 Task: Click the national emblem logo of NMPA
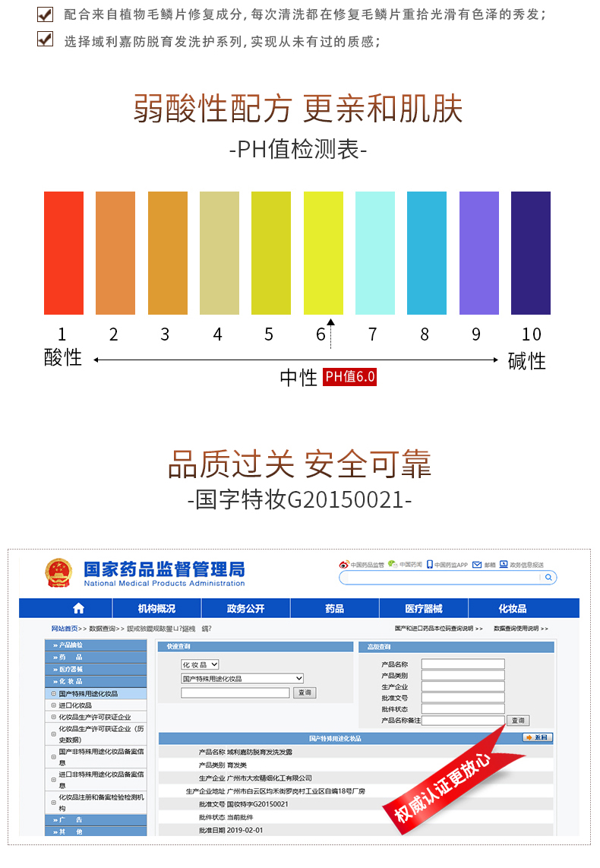58,574
